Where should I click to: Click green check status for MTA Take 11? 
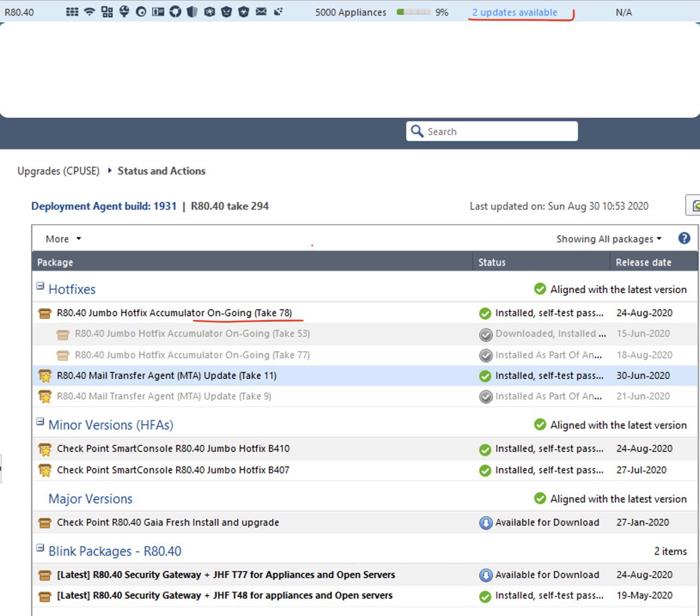(485, 376)
